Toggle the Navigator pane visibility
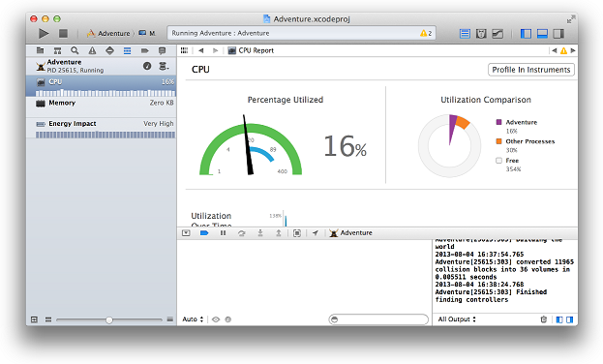Screen dimensions: 603x364 point(526,34)
